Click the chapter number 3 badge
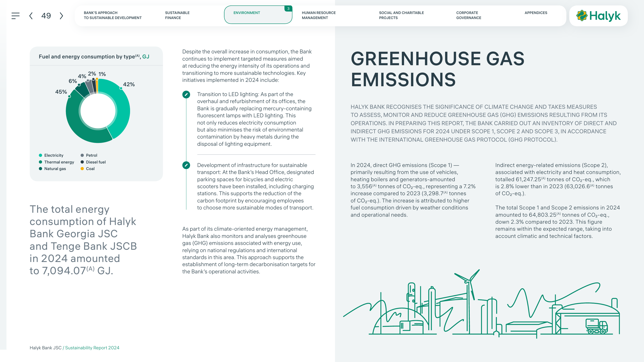This screenshot has height=362, width=644. pos(288,9)
